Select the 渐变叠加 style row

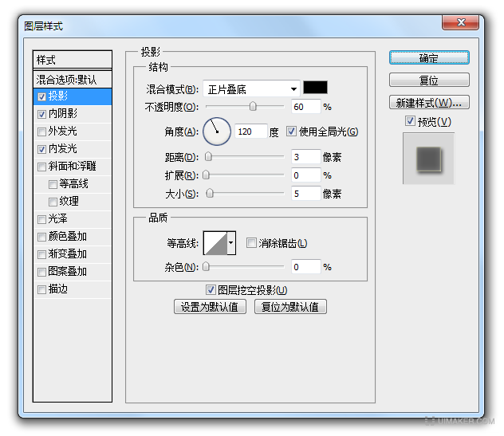73,254
